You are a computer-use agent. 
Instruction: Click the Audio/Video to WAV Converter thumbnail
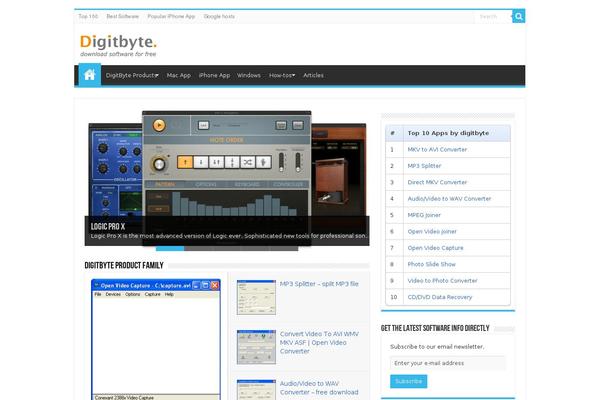(x=256, y=390)
